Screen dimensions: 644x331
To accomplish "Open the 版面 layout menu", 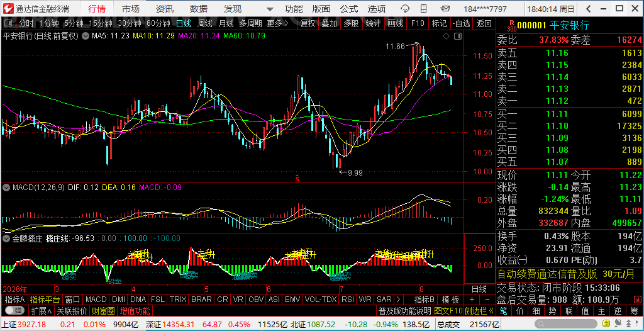I will 321,9.
